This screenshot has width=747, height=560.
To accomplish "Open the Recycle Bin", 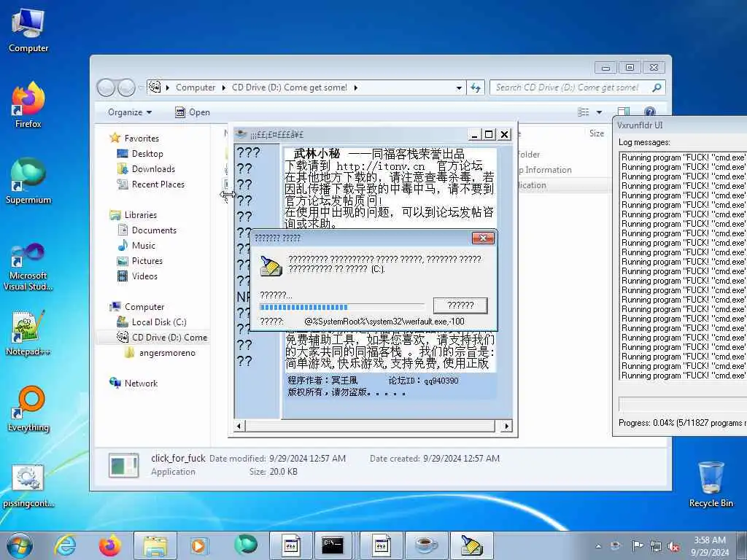I will (711, 484).
